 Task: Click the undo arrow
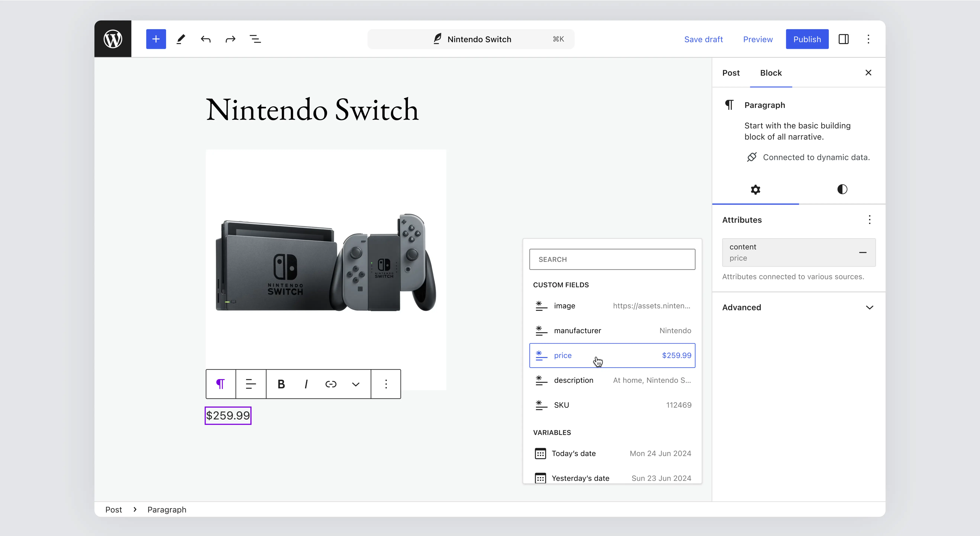tap(205, 39)
